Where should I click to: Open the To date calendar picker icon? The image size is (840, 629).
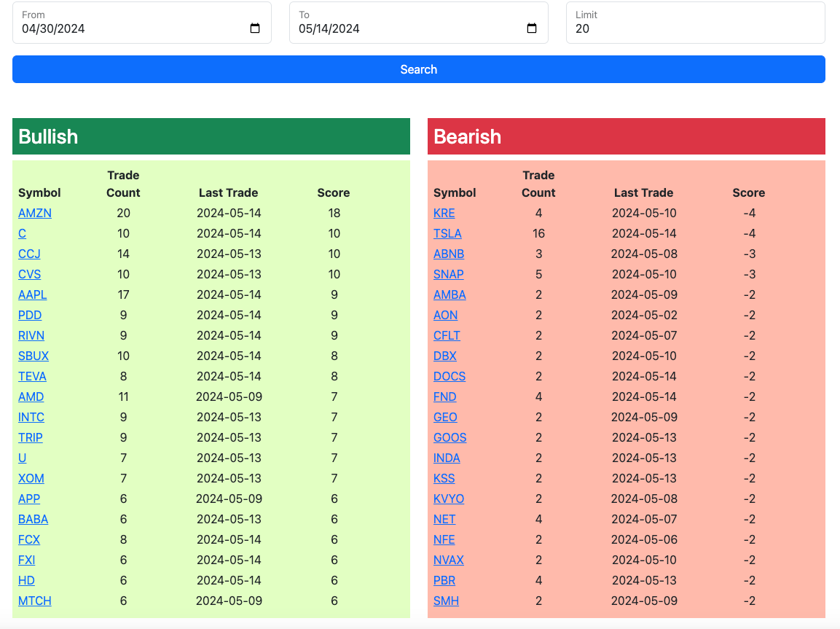coord(532,28)
